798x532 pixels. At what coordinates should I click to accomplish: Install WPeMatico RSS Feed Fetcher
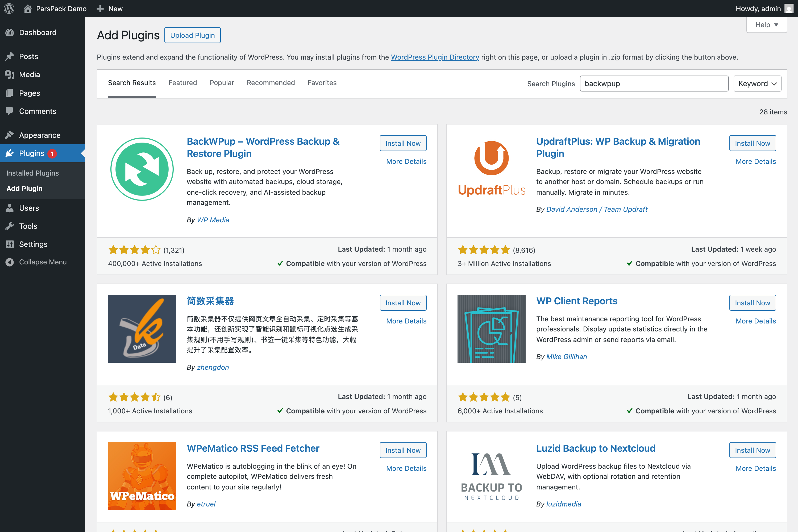pos(403,450)
